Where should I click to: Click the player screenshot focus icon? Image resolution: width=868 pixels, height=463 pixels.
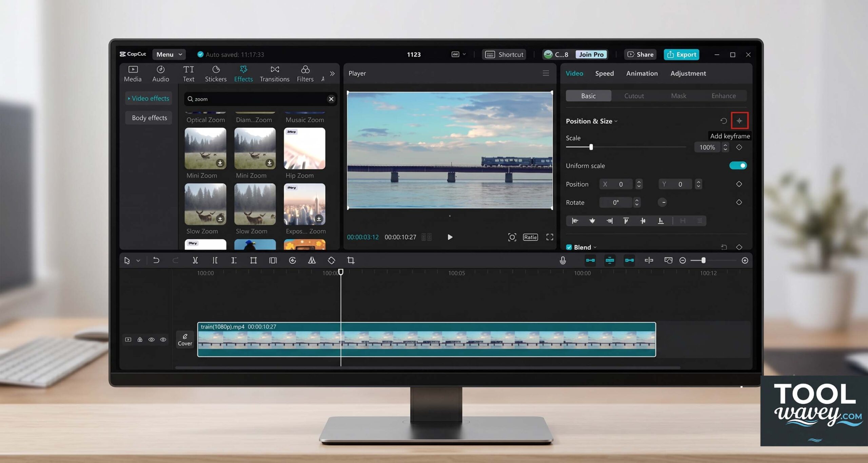coord(512,237)
